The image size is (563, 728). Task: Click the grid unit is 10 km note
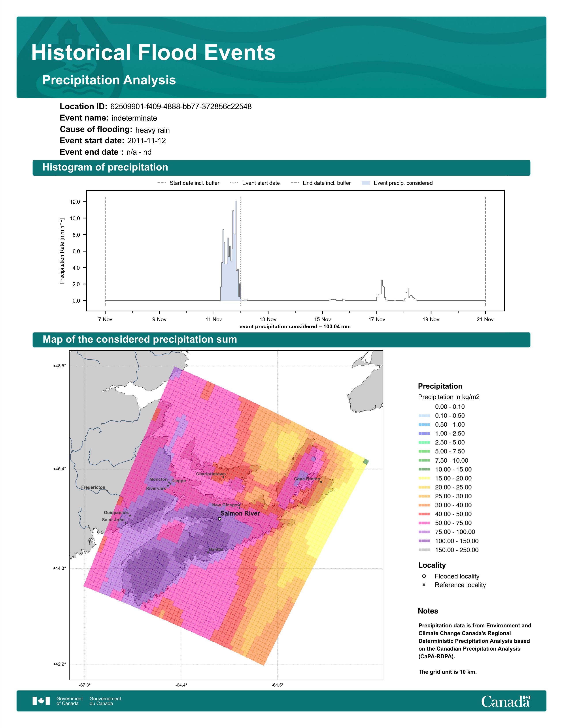point(448,672)
